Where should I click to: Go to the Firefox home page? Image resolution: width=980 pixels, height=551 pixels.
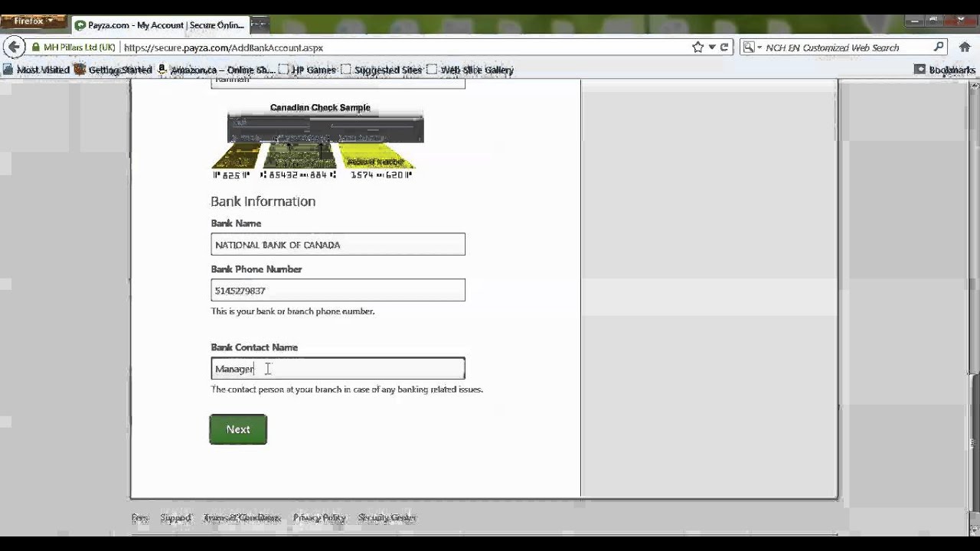pyautogui.click(x=965, y=47)
